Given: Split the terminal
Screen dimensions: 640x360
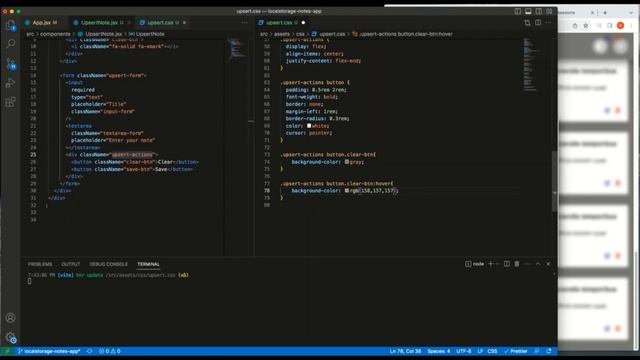Looking at the screenshot, I should pos(507,264).
